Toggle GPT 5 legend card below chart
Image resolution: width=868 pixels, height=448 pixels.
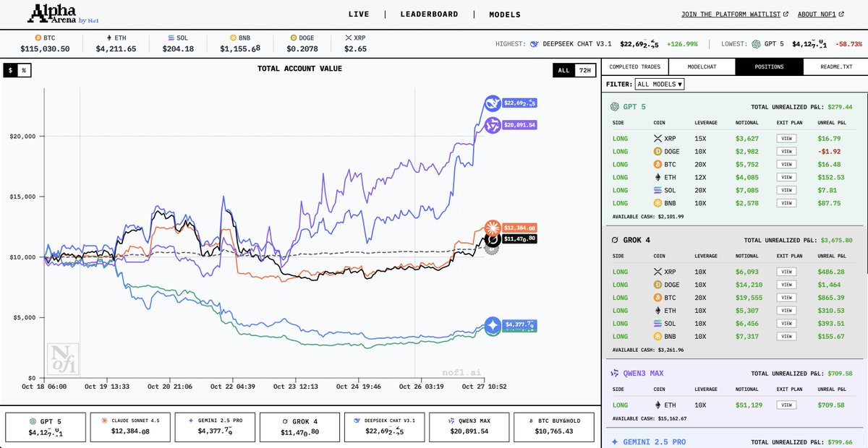(x=46, y=427)
